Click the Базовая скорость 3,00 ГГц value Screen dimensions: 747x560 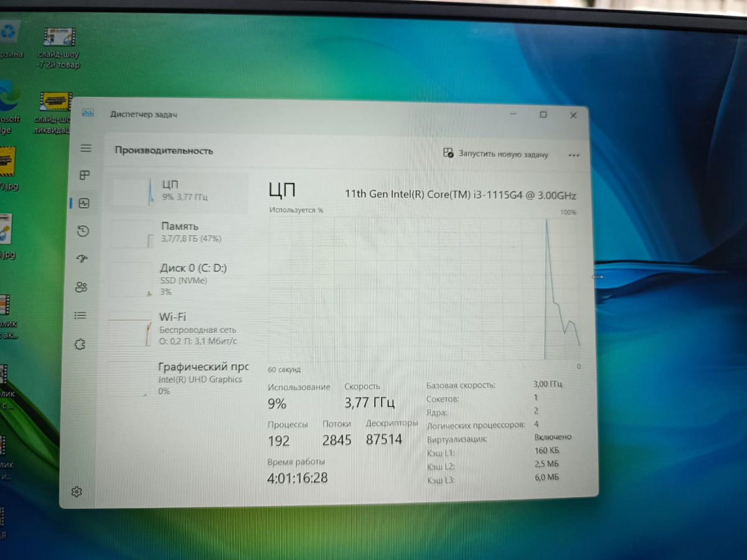point(548,384)
